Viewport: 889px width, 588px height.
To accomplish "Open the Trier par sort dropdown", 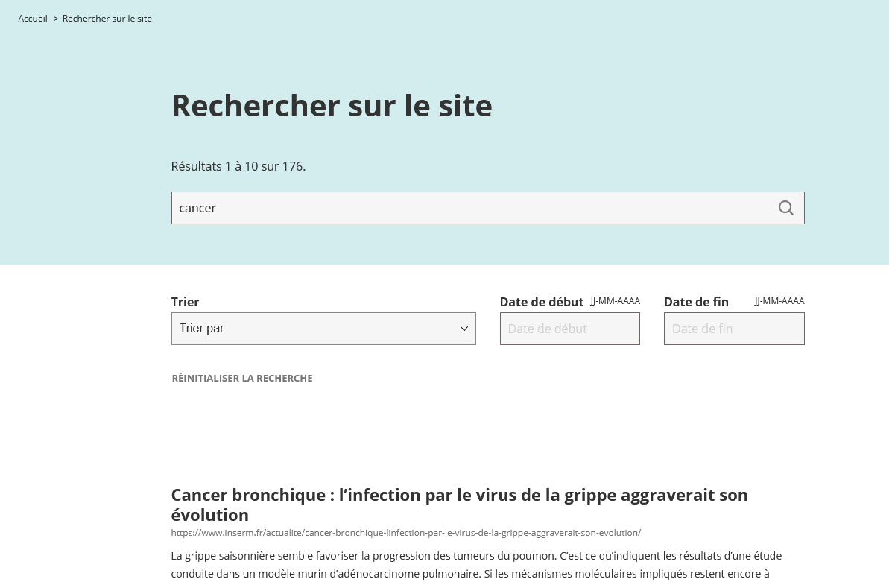I will pyautogui.click(x=323, y=329).
